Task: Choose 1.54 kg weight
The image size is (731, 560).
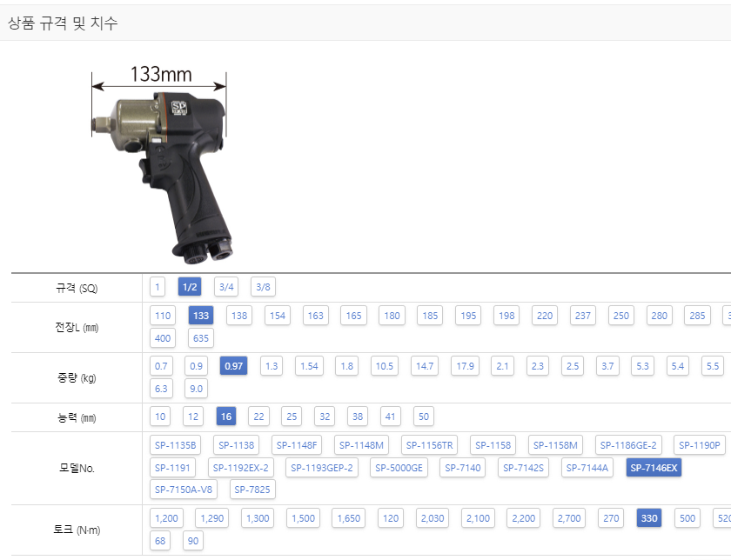Action: click(309, 366)
